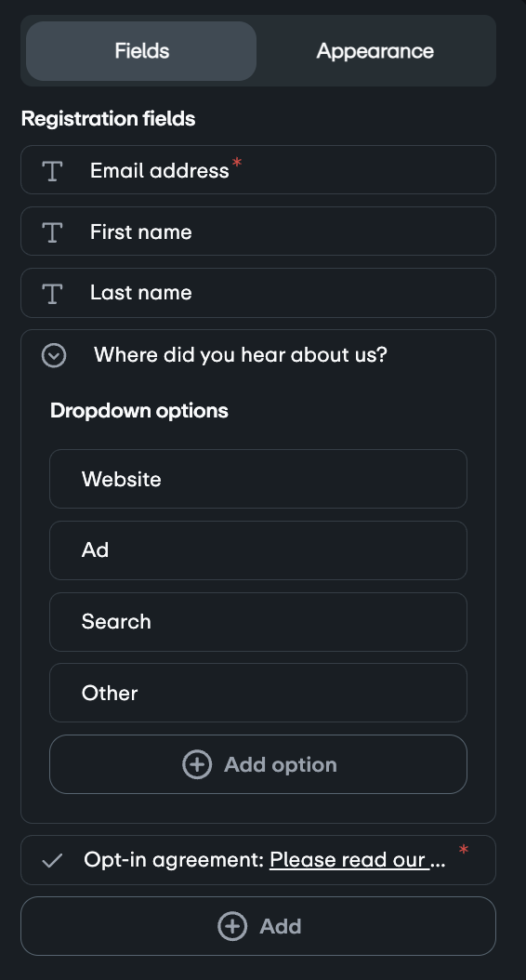Edit the Search dropdown option

click(x=258, y=622)
